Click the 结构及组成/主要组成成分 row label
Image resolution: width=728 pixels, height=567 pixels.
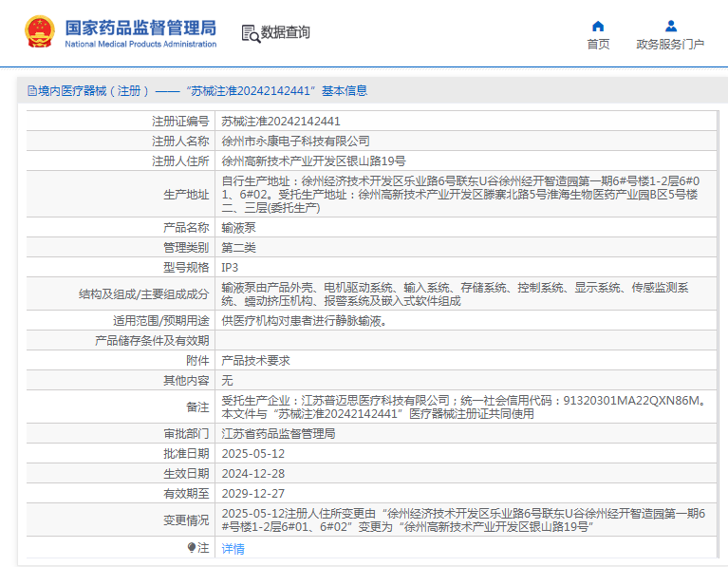pos(144,294)
